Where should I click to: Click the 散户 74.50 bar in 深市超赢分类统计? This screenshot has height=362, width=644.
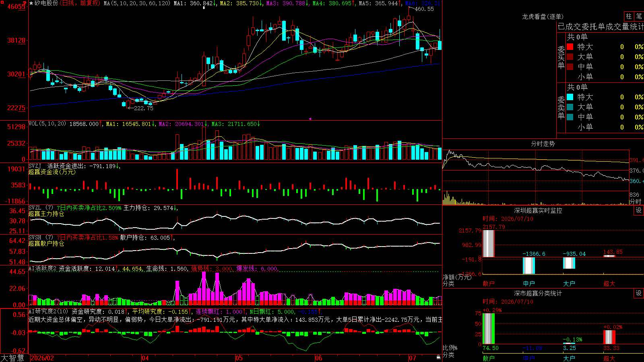pos(489,329)
